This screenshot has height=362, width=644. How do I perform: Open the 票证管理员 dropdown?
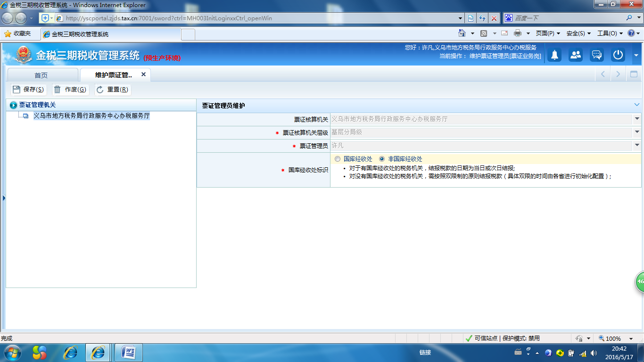[x=637, y=146]
